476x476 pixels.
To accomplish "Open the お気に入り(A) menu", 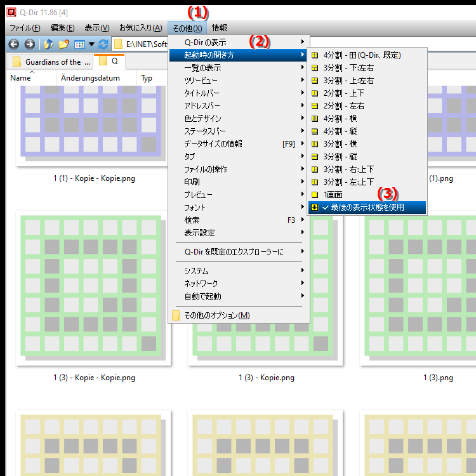I will coord(140,28).
